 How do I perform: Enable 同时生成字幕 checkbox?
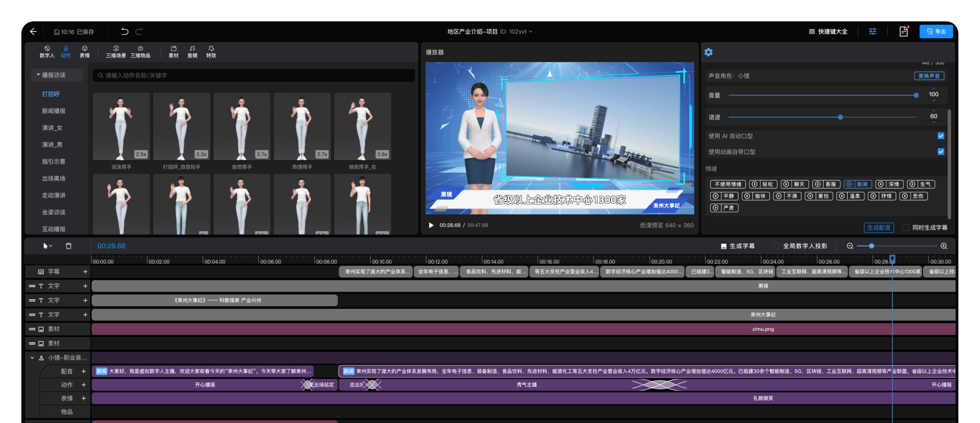906,228
